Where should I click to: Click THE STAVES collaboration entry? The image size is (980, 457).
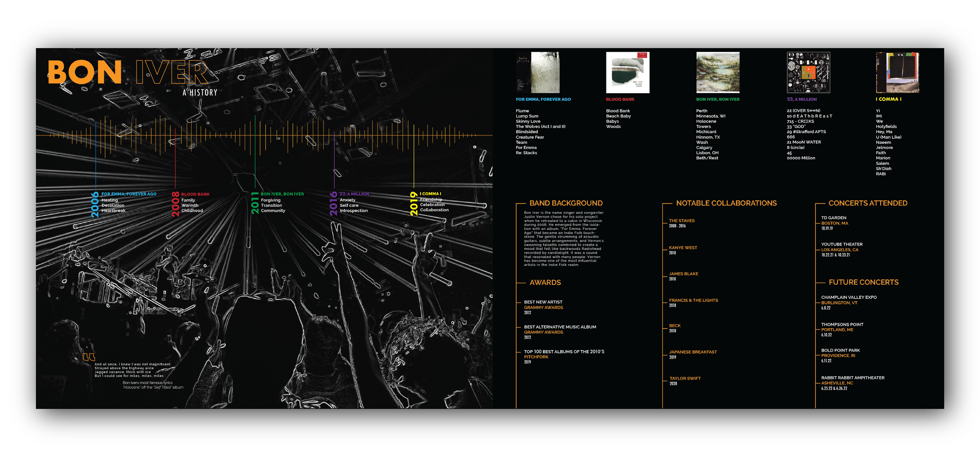click(682, 223)
